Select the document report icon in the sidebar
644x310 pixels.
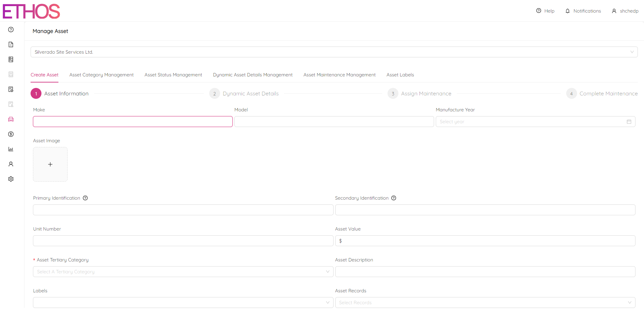(11, 44)
